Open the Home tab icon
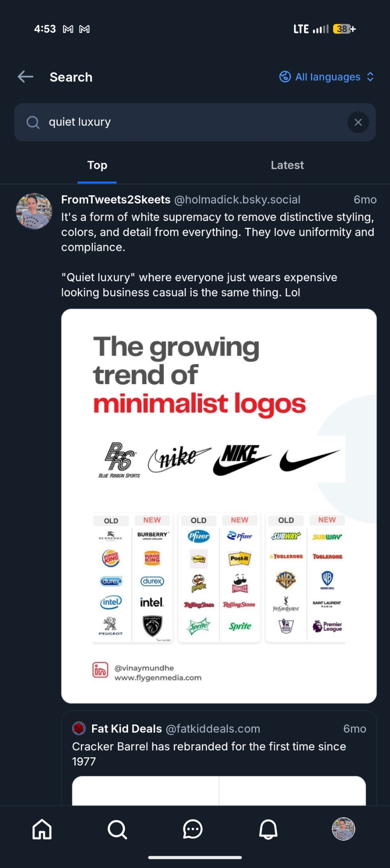The image size is (390, 868). pyautogui.click(x=42, y=829)
